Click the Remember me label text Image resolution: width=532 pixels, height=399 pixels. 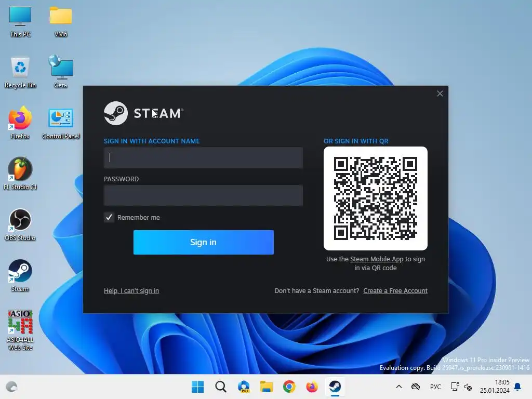tap(138, 218)
